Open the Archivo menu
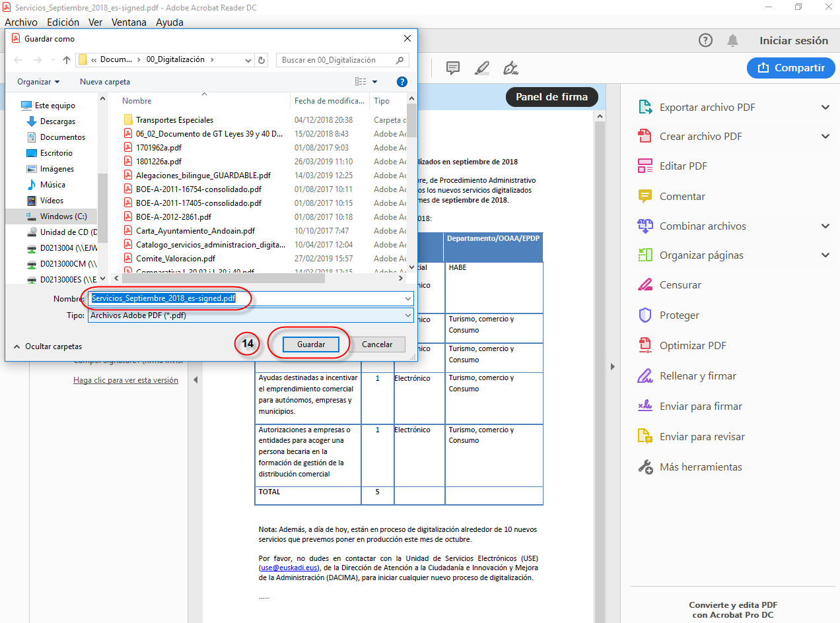The height and width of the screenshot is (623, 840). coord(20,22)
